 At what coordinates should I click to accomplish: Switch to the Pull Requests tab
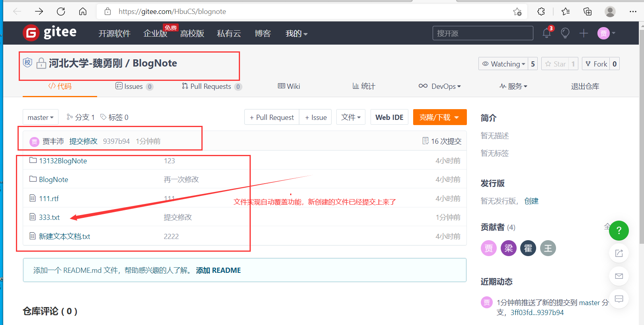click(212, 86)
